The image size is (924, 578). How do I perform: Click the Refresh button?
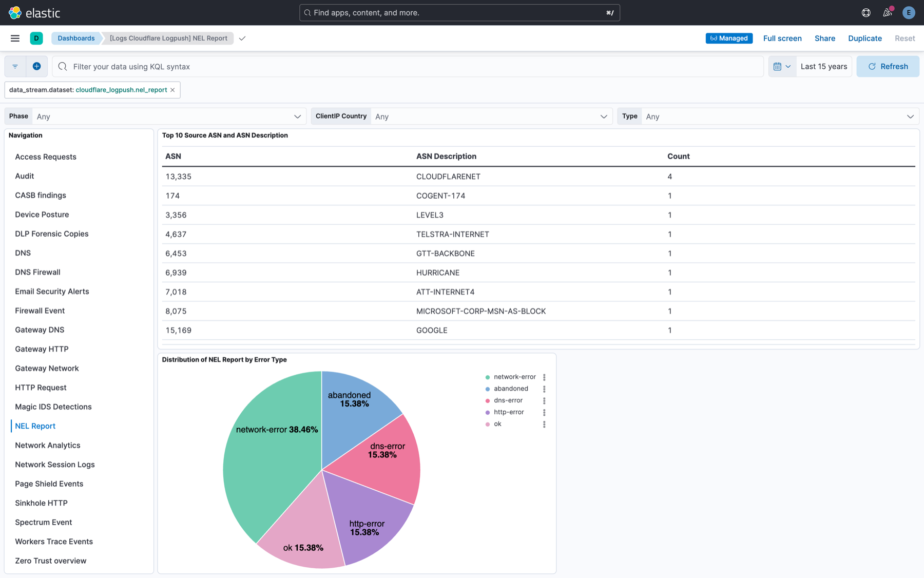(888, 66)
